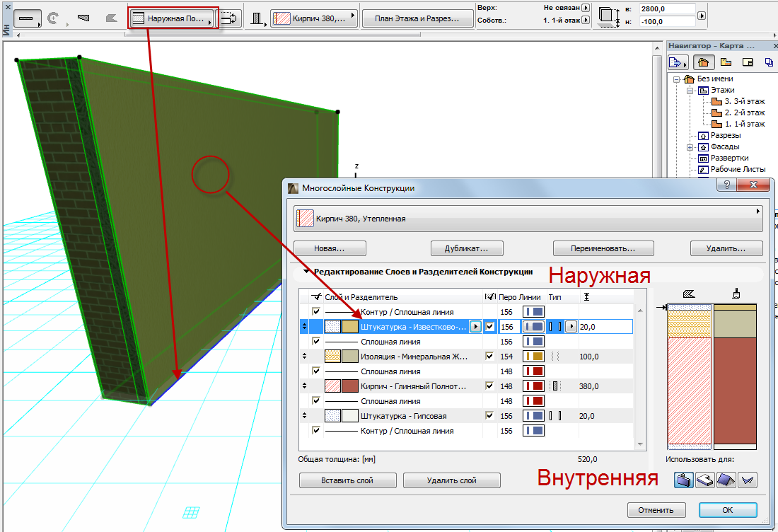
Task: Click the wall height 3D box icon
Action: click(609, 16)
